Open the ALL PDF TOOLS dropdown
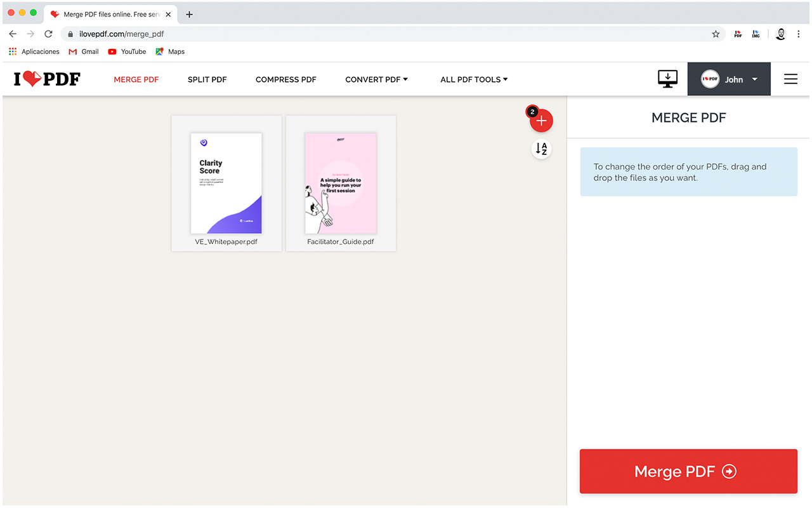 pyautogui.click(x=474, y=79)
